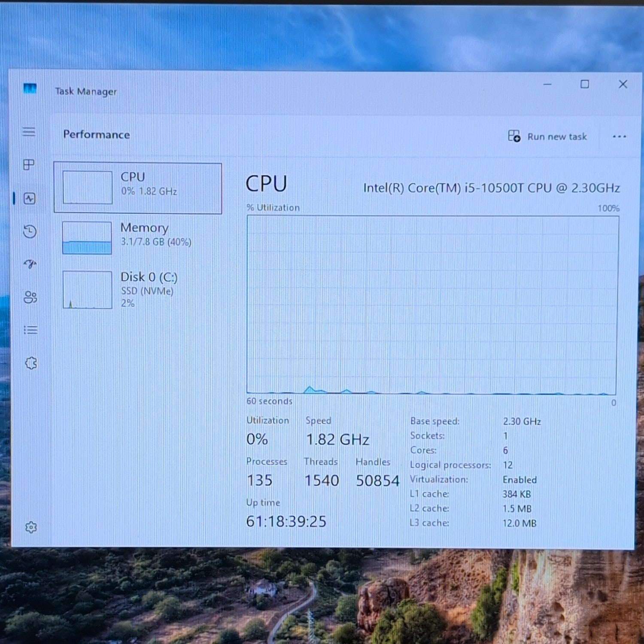Image resolution: width=644 pixels, height=644 pixels.
Task: Click the Virtualization value "Enabled"
Action: click(x=519, y=480)
